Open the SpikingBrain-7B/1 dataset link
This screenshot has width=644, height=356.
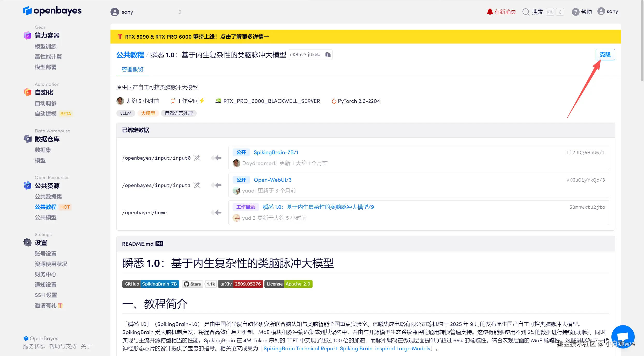276,152
